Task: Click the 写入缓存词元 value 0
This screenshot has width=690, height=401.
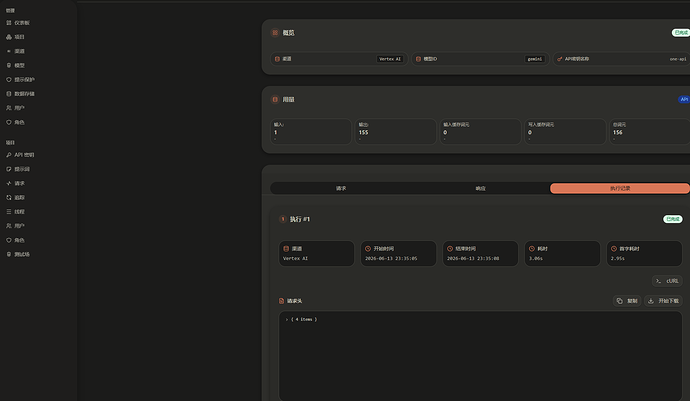Action: coord(530,132)
